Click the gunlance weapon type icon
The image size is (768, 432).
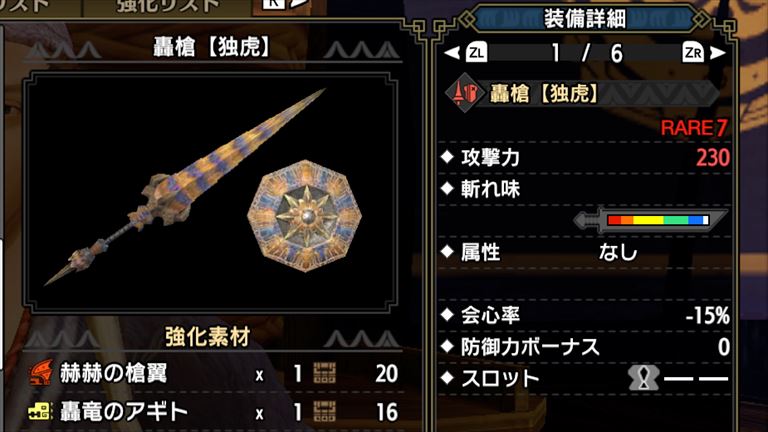click(x=465, y=93)
